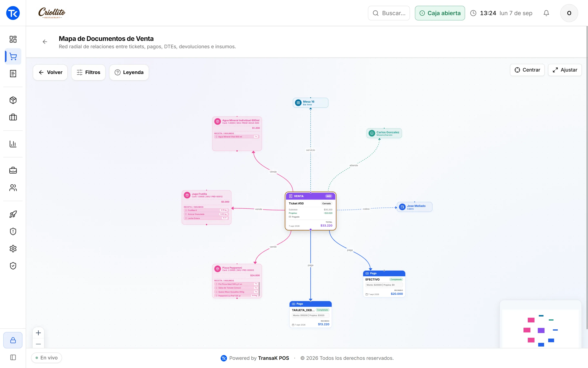Open the products box icon in sidebar
Viewport: 588px width, 368px height.
(x=13, y=100)
